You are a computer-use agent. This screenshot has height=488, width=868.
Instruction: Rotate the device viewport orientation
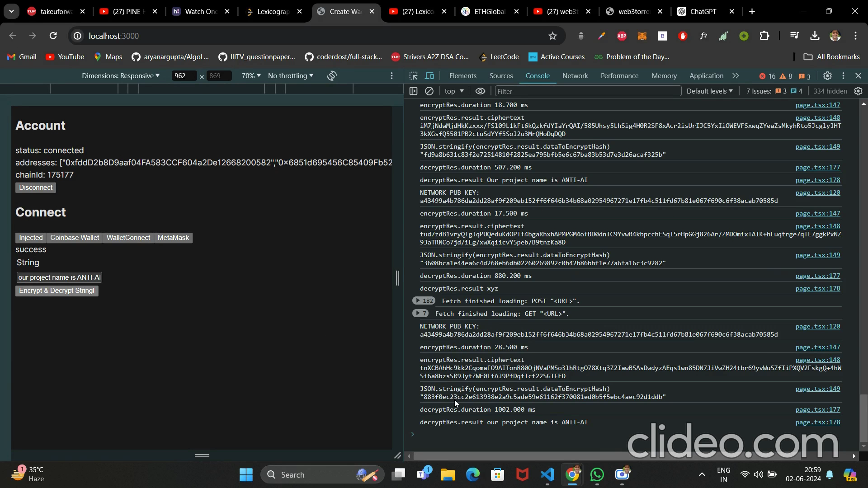332,76
